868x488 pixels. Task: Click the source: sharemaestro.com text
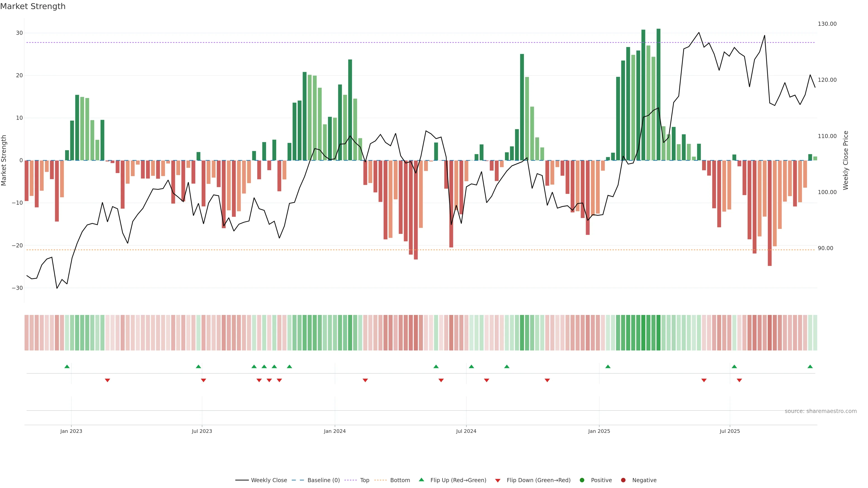pyautogui.click(x=821, y=411)
